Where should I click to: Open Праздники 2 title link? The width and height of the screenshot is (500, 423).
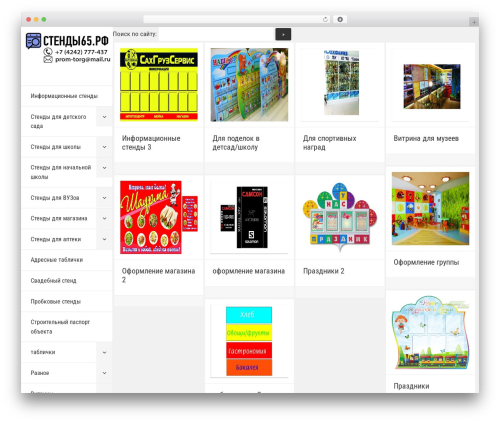point(324,271)
